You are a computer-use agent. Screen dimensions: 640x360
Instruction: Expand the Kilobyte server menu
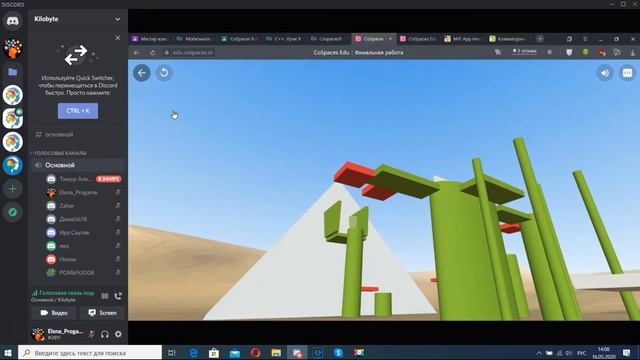(118, 19)
